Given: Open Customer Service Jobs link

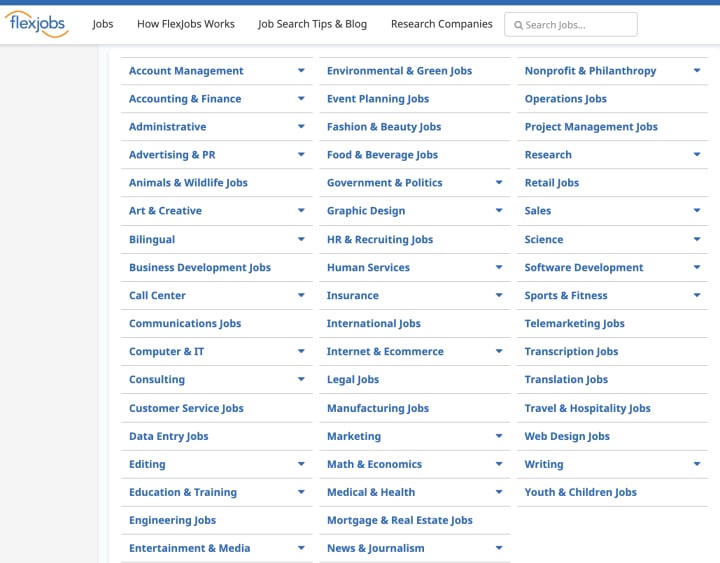Looking at the screenshot, I should pos(186,408).
